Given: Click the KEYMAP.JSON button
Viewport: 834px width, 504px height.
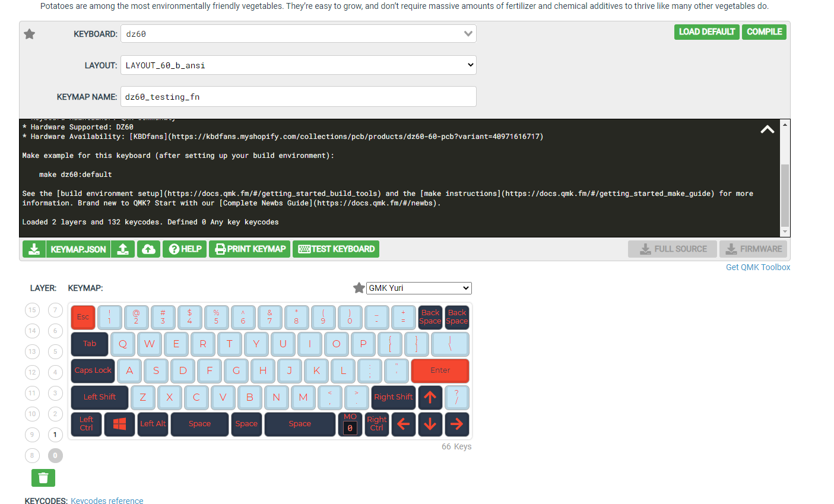Looking at the screenshot, I should [x=78, y=249].
